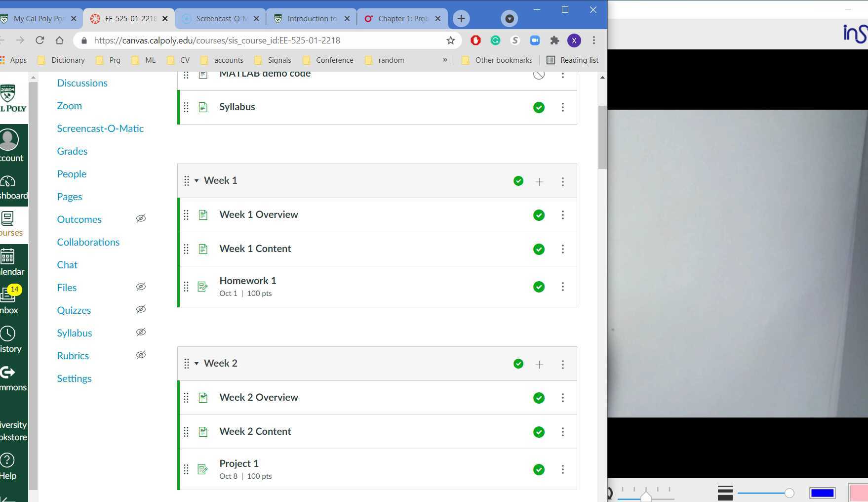Toggle publish status on Week 1 Overview
Image resolution: width=868 pixels, height=502 pixels.
539,215
